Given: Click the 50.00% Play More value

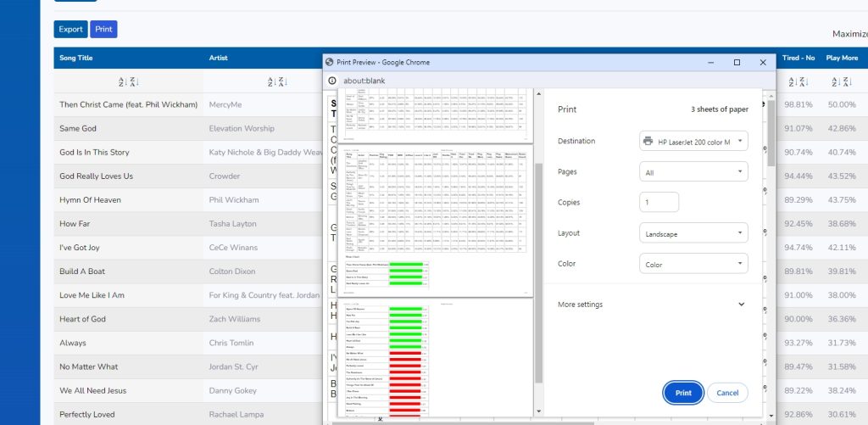Looking at the screenshot, I should point(842,104).
